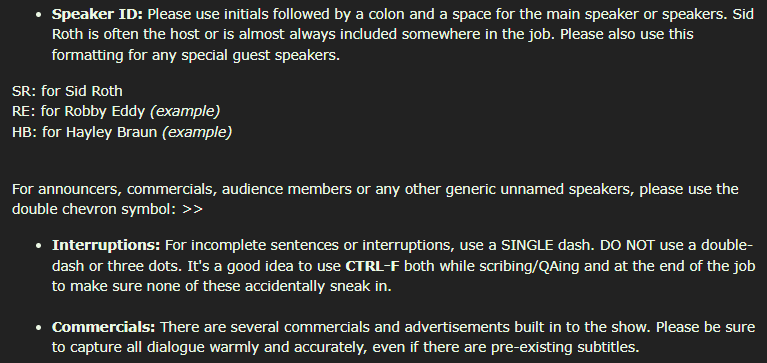Click the bullet before Speaker ID
Viewport: 767px width, 363px height.
click(39, 15)
